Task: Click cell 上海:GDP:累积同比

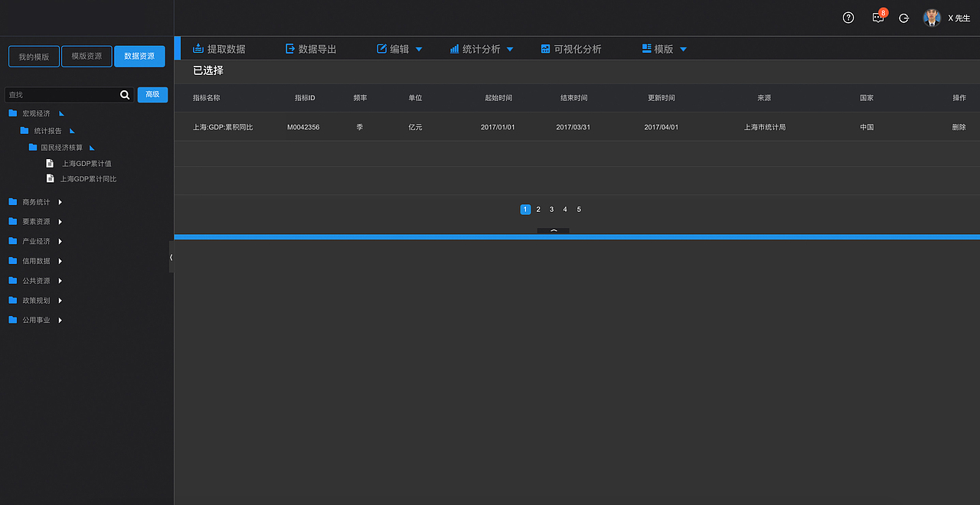Action: pyautogui.click(x=223, y=127)
